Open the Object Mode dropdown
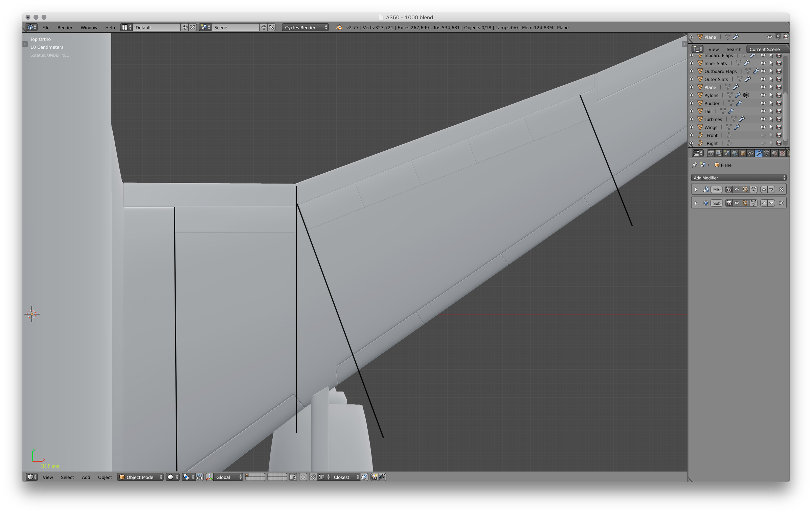 click(x=140, y=477)
